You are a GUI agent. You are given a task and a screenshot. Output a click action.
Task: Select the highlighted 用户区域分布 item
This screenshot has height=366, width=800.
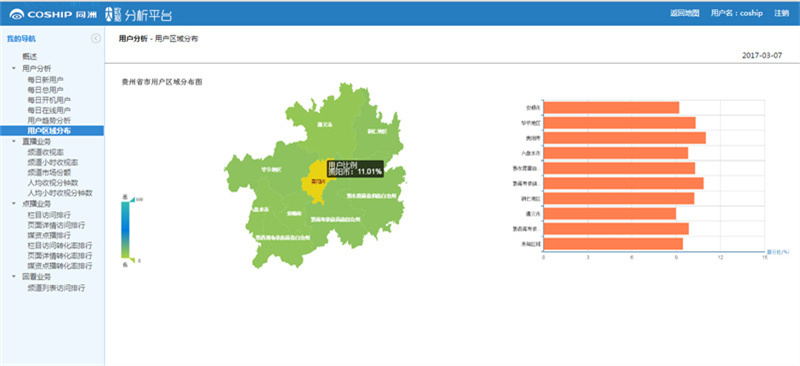click(x=52, y=131)
